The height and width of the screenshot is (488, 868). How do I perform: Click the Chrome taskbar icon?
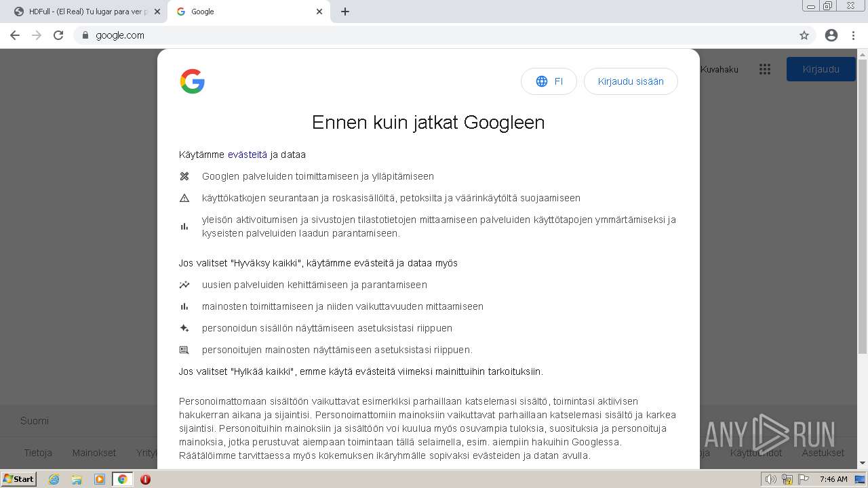[122, 479]
